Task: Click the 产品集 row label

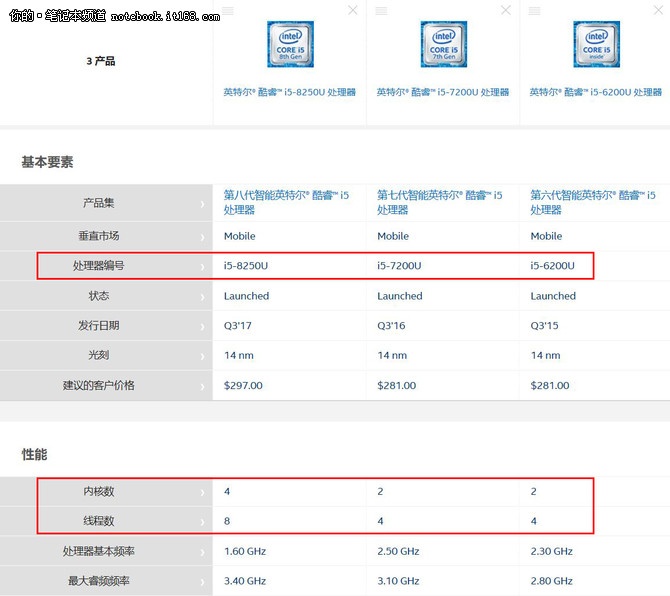Action: [x=99, y=203]
